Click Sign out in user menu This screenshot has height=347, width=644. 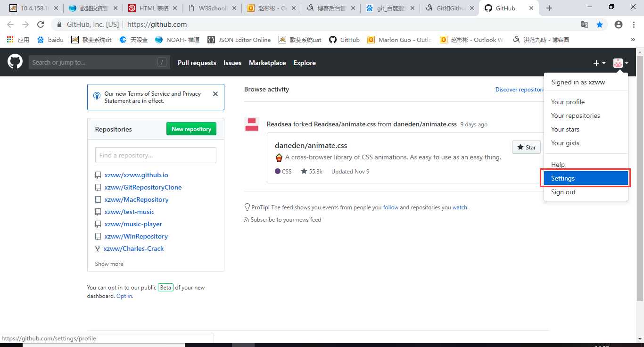pos(586,192)
